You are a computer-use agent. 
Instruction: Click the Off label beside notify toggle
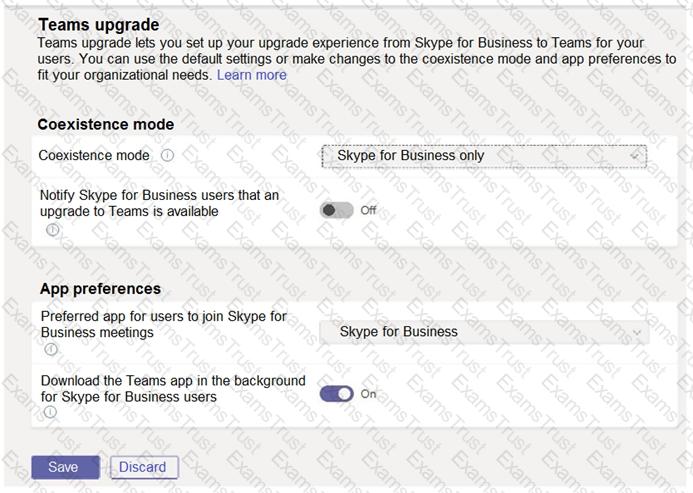pyautogui.click(x=368, y=210)
